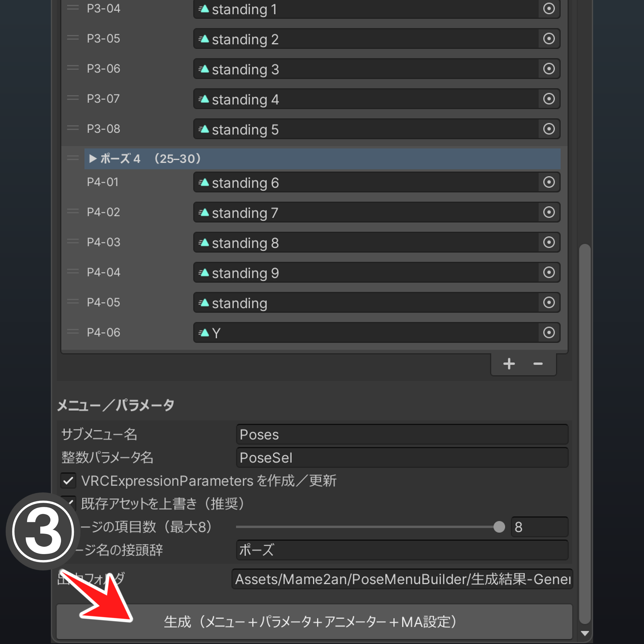Uncheck 既存アセットを上書き（推奨）

68,504
